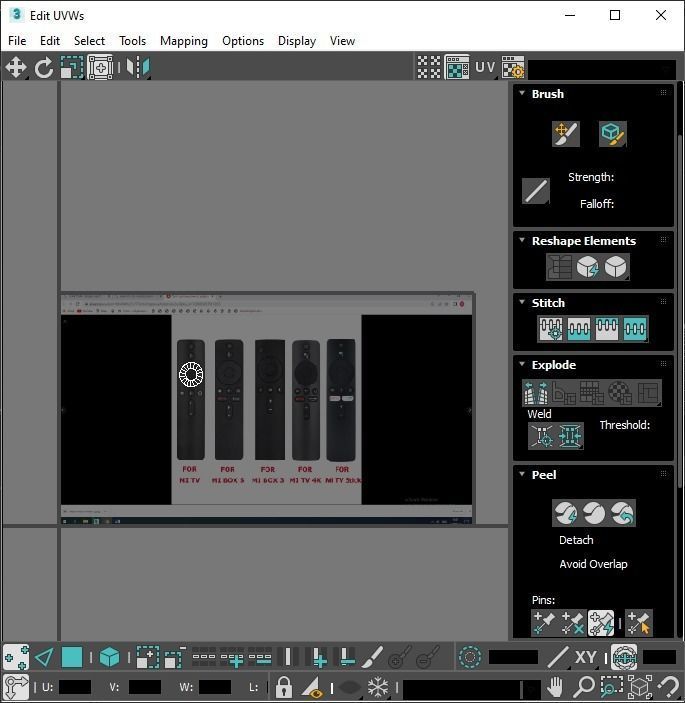This screenshot has height=703, width=685.
Task: Click Stitch Custom icon
Action: (635, 329)
